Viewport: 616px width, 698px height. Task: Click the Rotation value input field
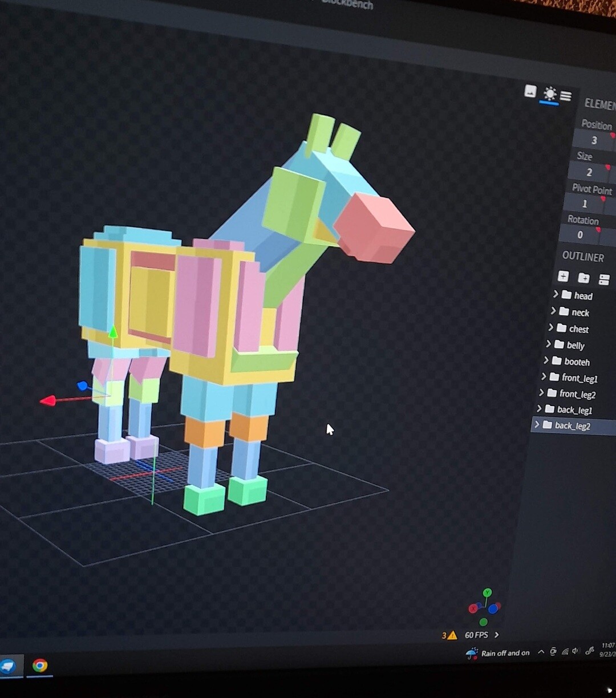(581, 234)
